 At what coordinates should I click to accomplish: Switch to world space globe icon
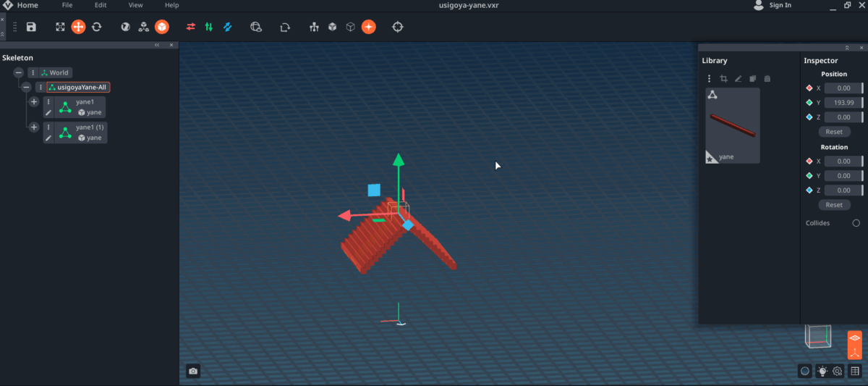[126, 27]
